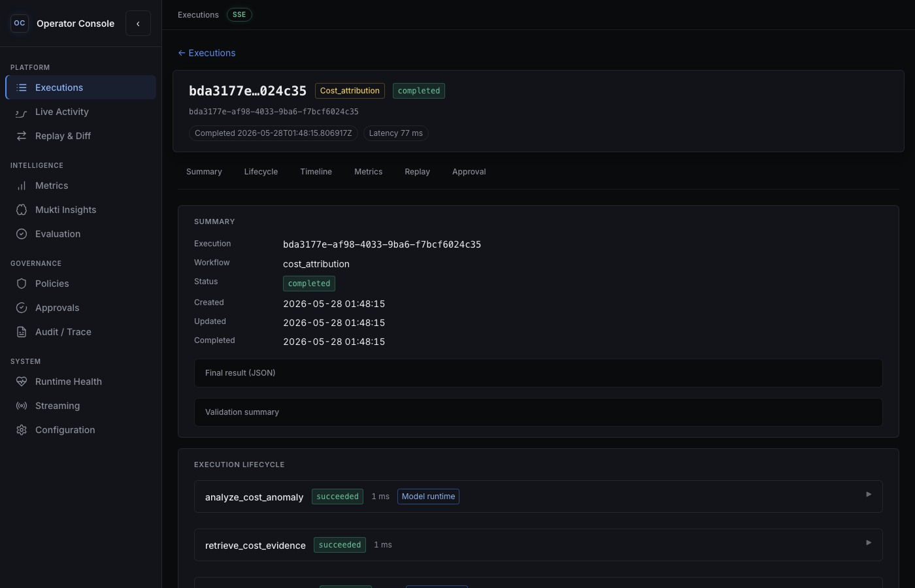Click the Runtime Health heart icon

22,382
